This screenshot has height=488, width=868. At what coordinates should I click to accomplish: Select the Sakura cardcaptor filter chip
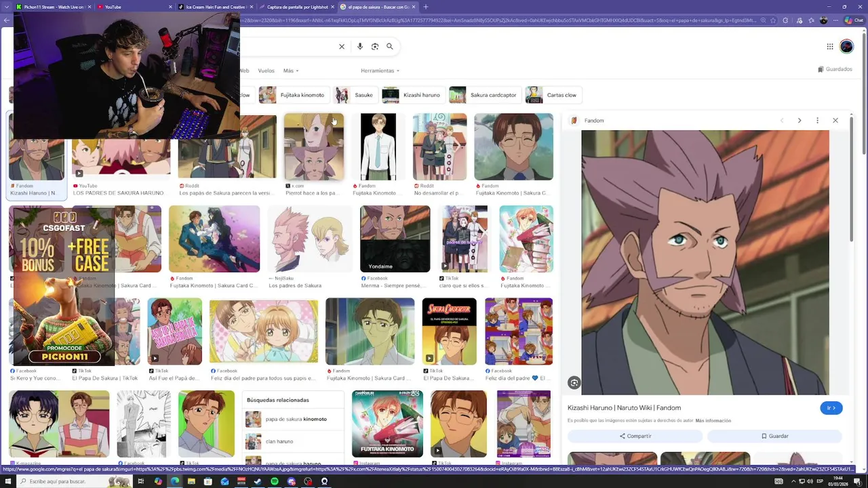pyautogui.click(x=485, y=95)
